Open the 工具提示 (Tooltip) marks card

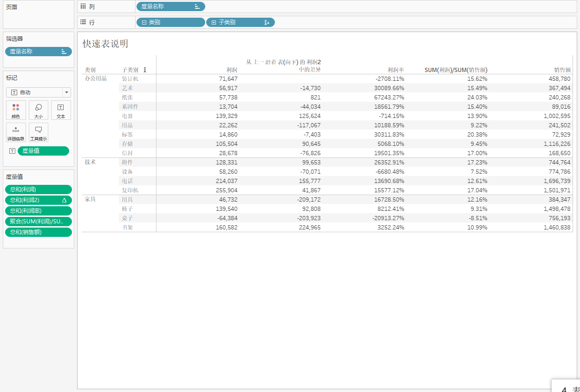pyautogui.click(x=39, y=132)
